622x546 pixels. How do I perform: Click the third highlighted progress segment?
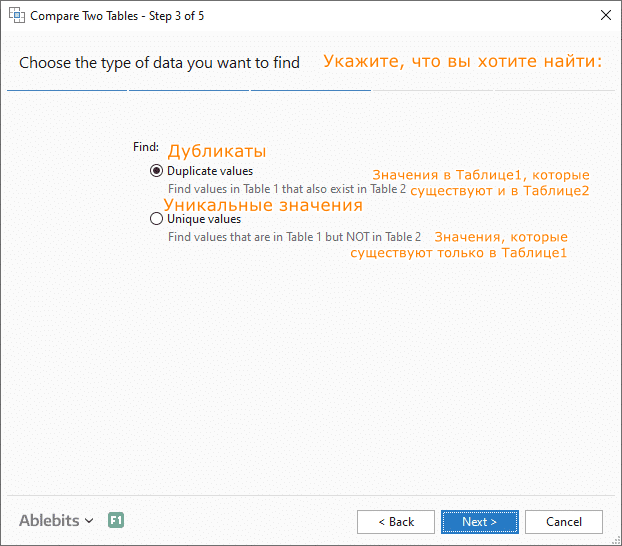pos(310,90)
